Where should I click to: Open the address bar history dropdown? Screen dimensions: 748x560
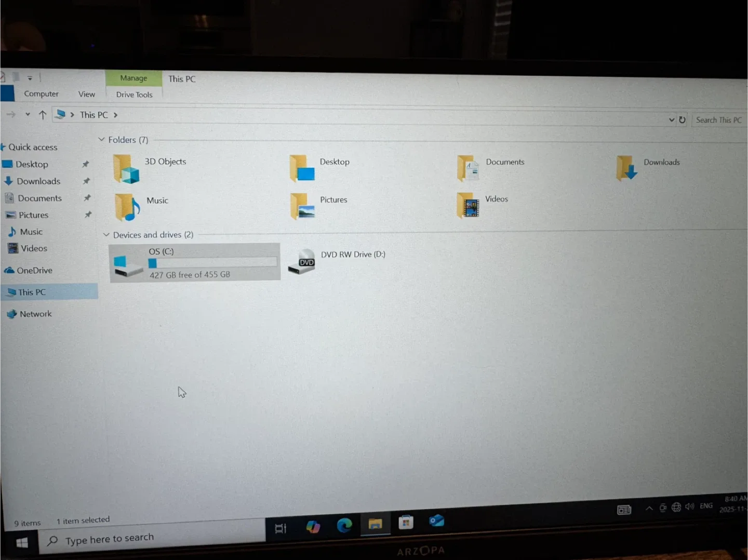[671, 119]
